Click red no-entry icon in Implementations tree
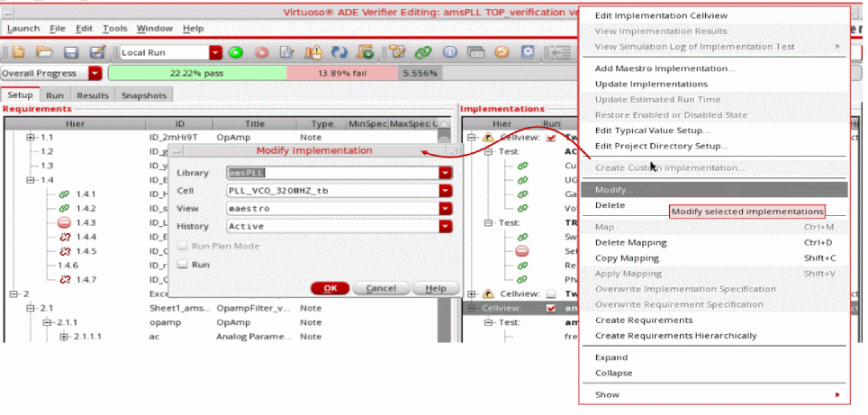 click(522, 251)
